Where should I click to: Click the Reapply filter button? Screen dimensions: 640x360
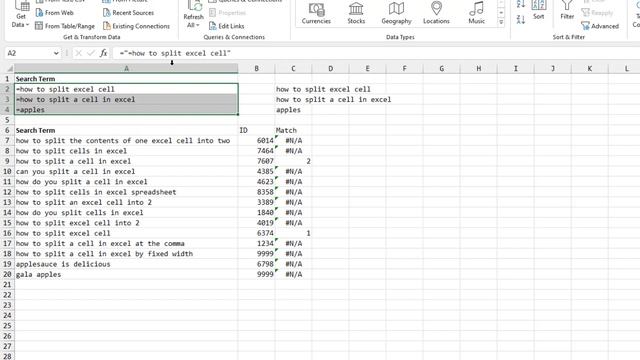point(597,13)
